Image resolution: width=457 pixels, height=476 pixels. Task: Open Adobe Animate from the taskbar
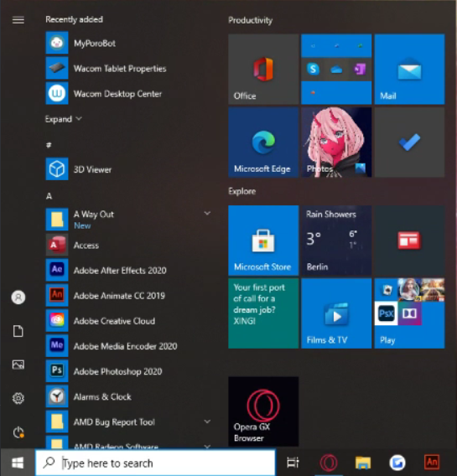coord(432,463)
